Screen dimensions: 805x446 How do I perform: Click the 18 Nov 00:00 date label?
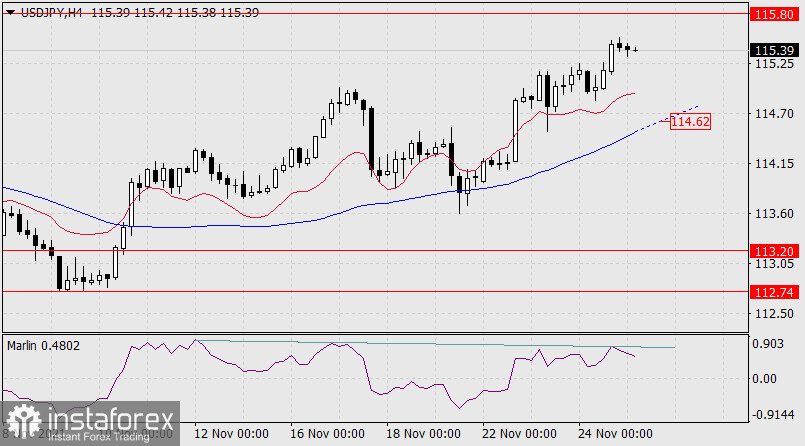pos(423,433)
